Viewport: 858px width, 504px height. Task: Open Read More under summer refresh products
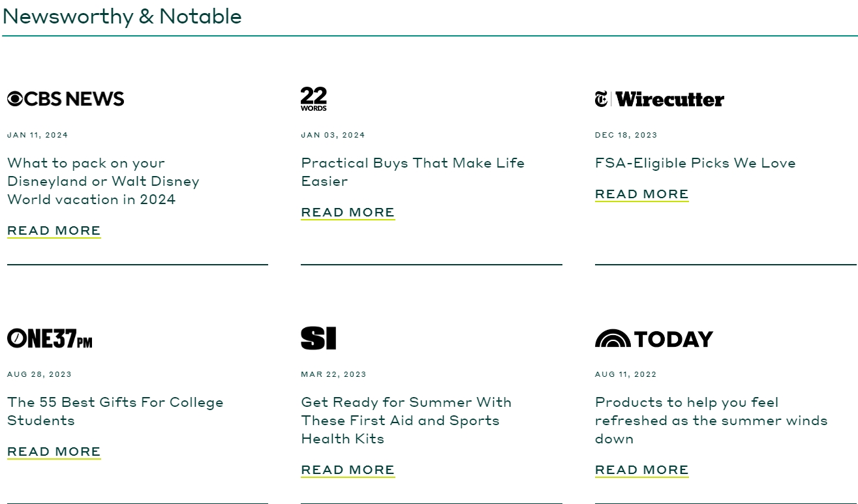pyautogui.click(x=641, y=470)
